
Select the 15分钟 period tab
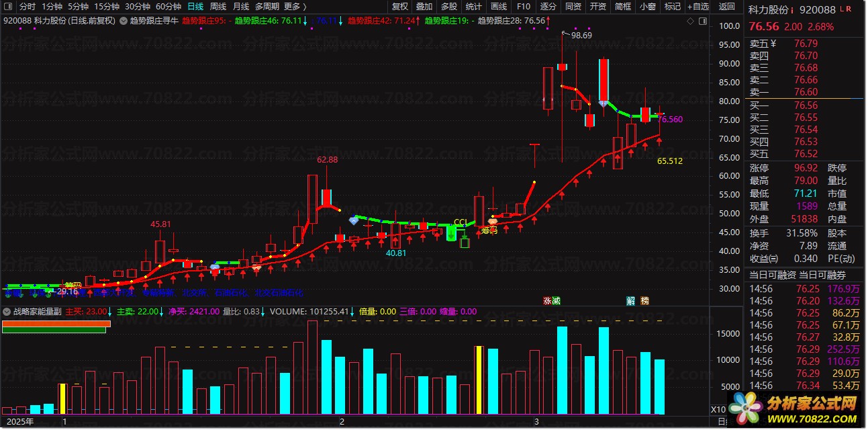(x=107, y=7)
